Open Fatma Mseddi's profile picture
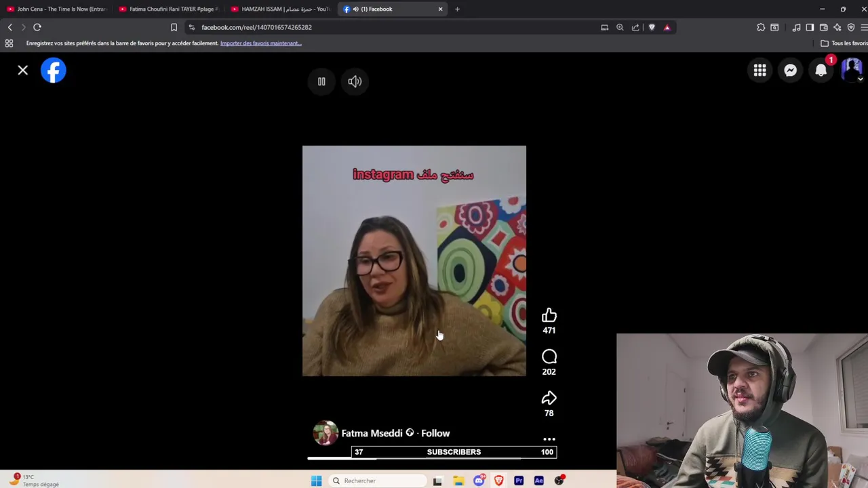Image resolution: width=868 pixels, height=488 pixels. (325, 433)
